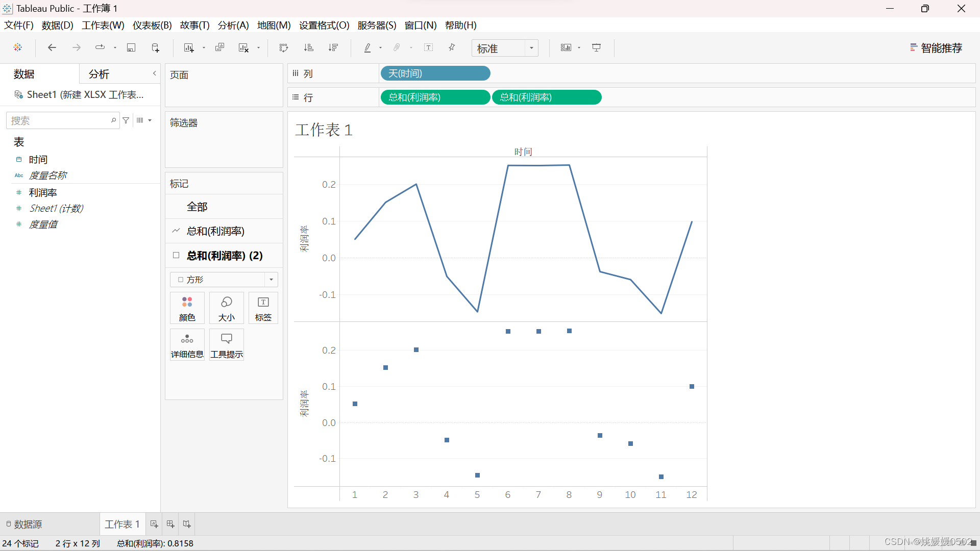Toggle the 智能推荐 Show Me panel
Image resolution: width=980 pixels, height=551 pixels.
coord(936,47)
